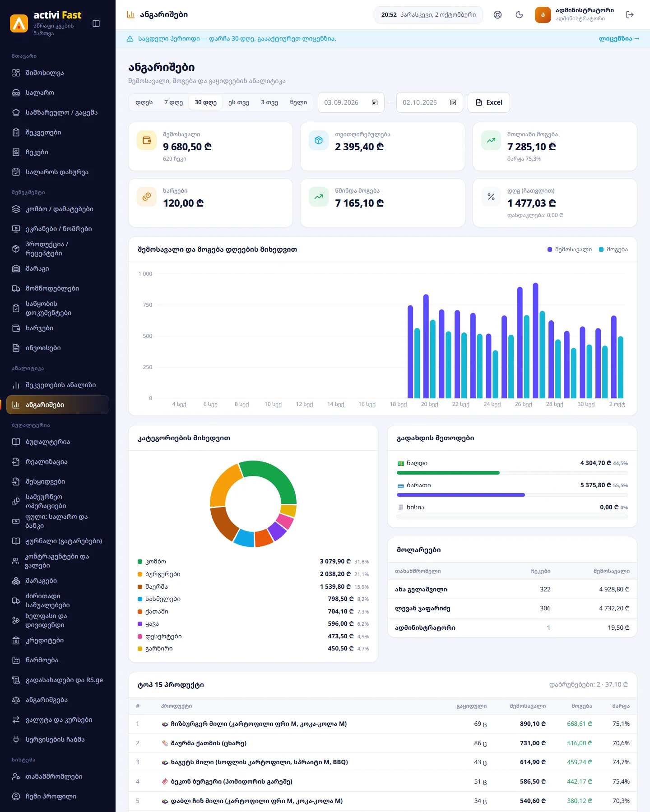This screenshot has height=812, width=650.
Task: Open the support lifebuoy icon
Action: coord(498,15)
